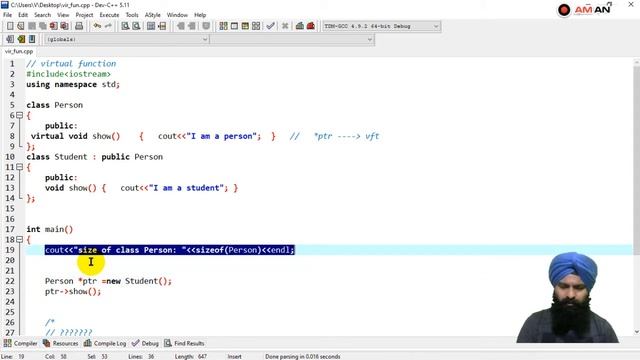Image resolution: width=640 pixels, height=360 pixels.
Task: Click the '// virtual function' comment on line 1
Action: [71, 64]
